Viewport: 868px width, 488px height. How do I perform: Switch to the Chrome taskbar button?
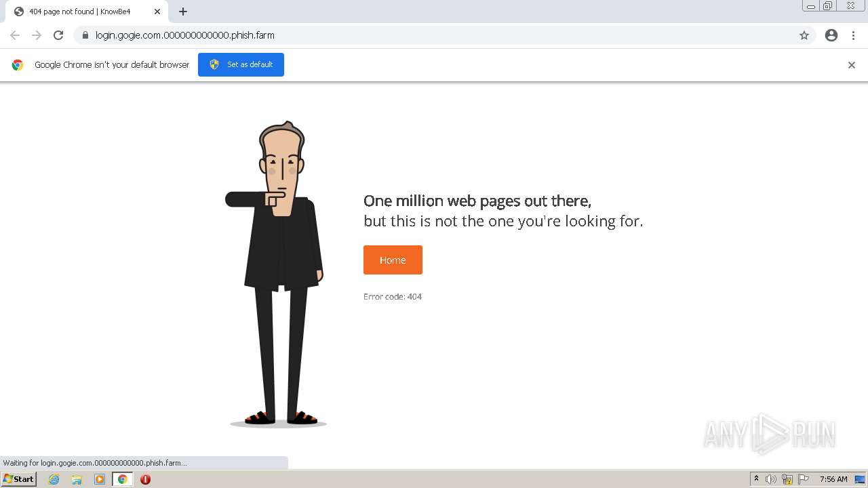(122, 479)
